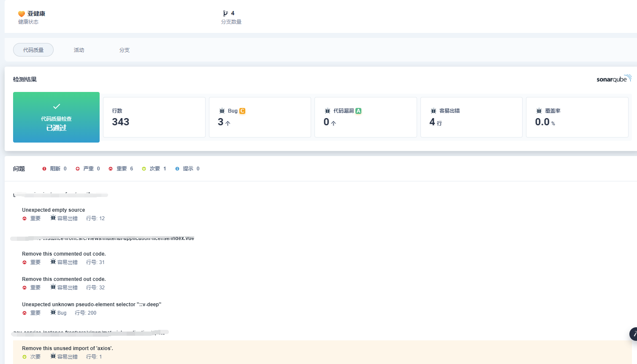This screenshot has width=637, height=364.
Task: Open the 'Unexpected empty source' issue
Action: 54,210
